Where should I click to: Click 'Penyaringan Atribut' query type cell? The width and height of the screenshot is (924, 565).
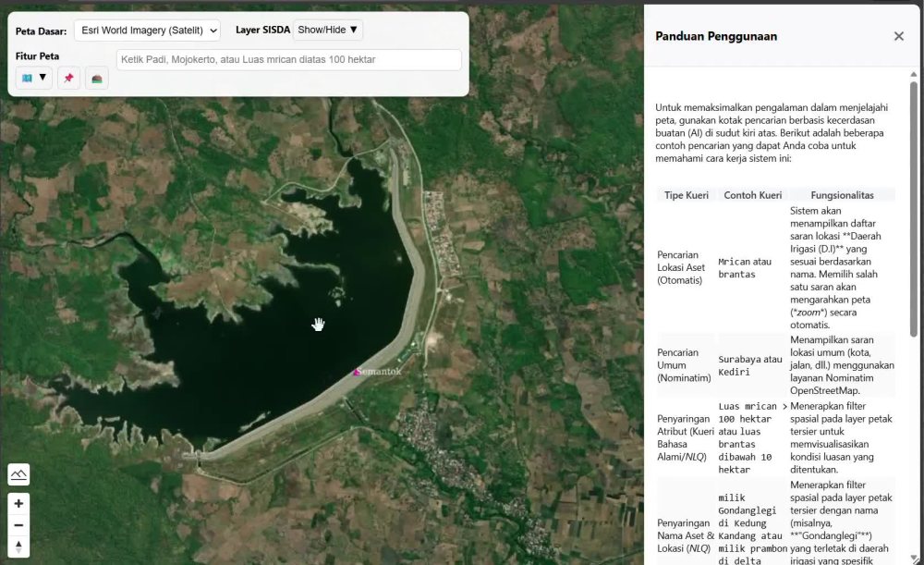click(x=686, y=437)
